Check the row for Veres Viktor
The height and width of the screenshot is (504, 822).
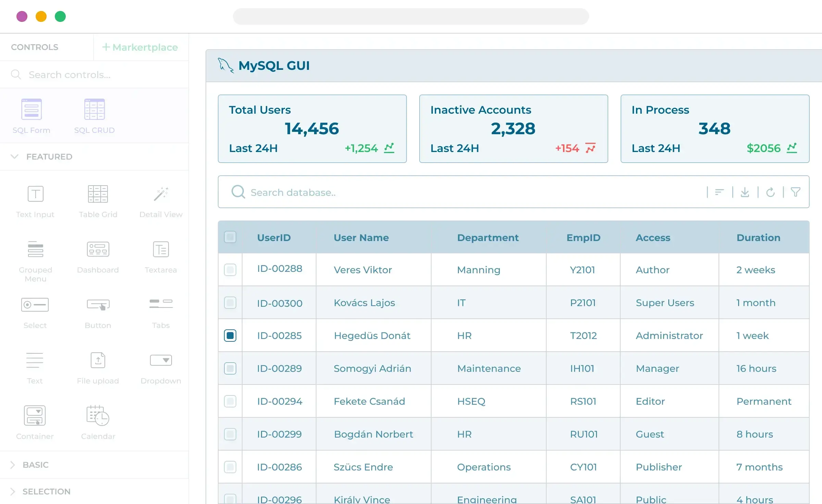(x=230, y=270)
